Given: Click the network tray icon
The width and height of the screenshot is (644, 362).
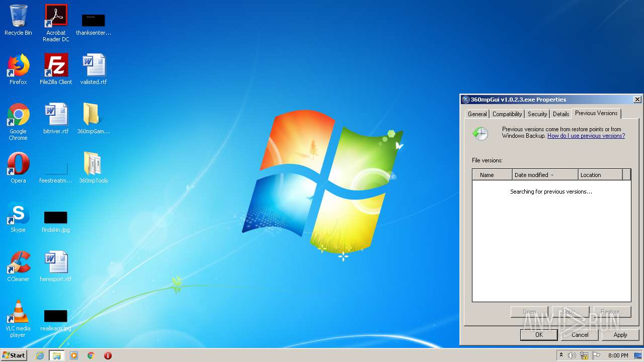Looking at the screenshot, I should [x=584, y=355].
